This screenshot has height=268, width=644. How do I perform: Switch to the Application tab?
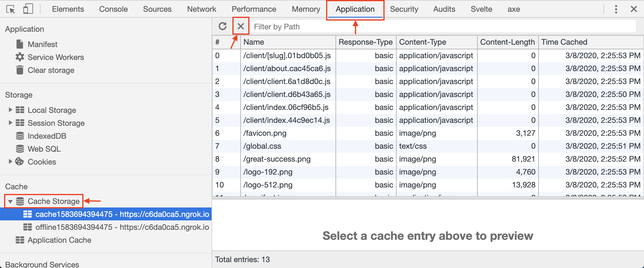point(355,9)
